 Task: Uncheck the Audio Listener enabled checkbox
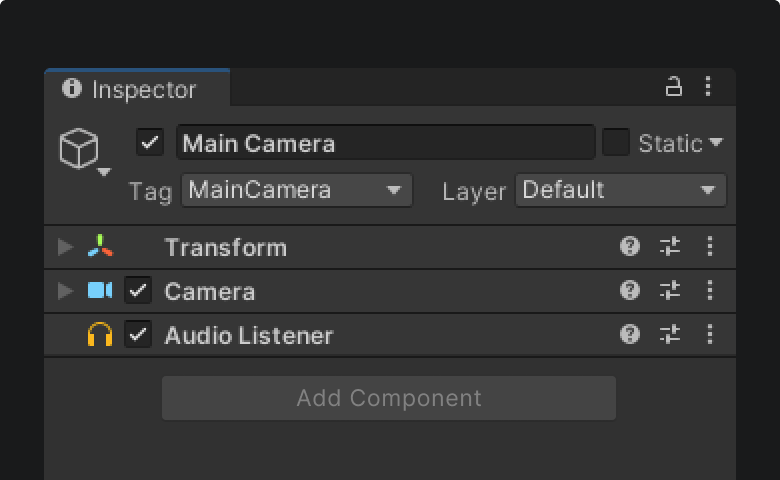coord(138,334)
